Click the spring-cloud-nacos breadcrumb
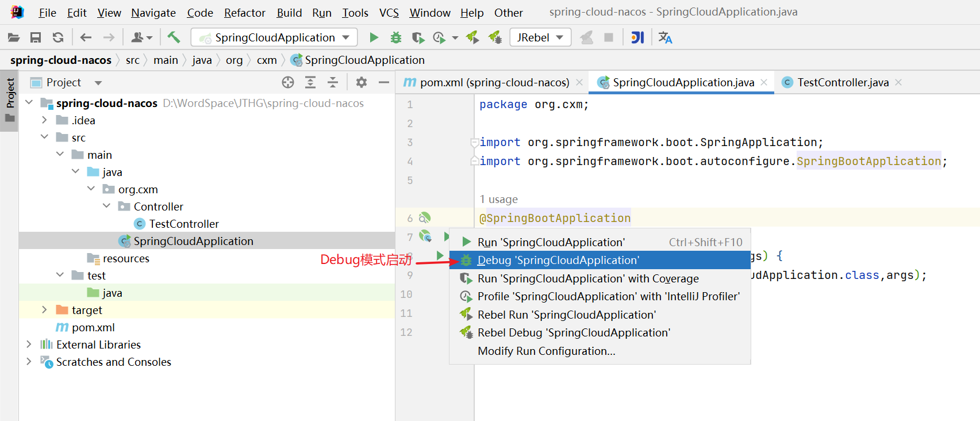Screen dimensions: 980x421 61,60
